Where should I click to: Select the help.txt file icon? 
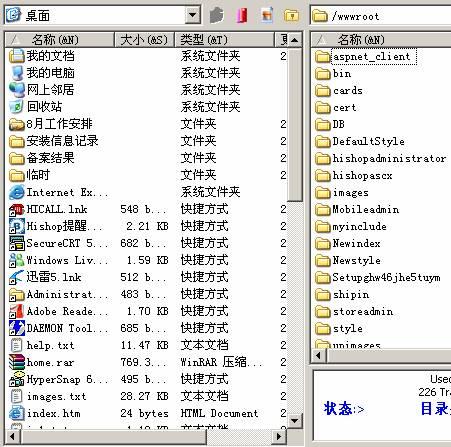(16, 345)
